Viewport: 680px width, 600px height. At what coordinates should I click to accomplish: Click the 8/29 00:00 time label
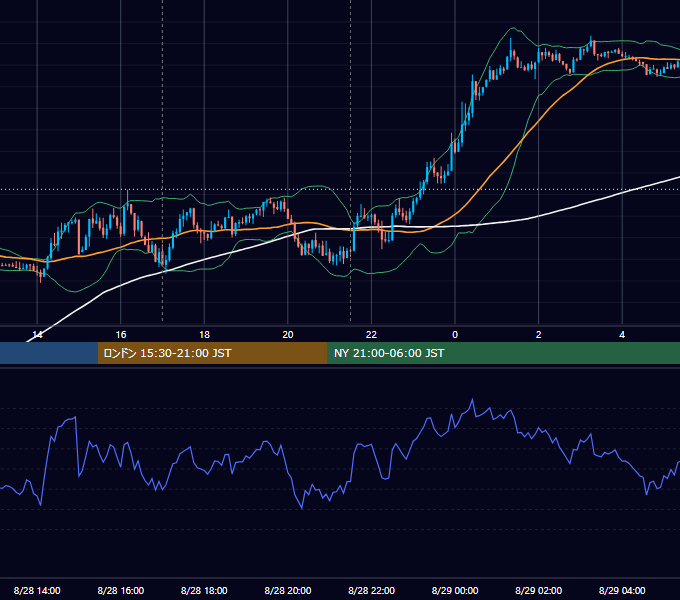(x=455, y=590)
